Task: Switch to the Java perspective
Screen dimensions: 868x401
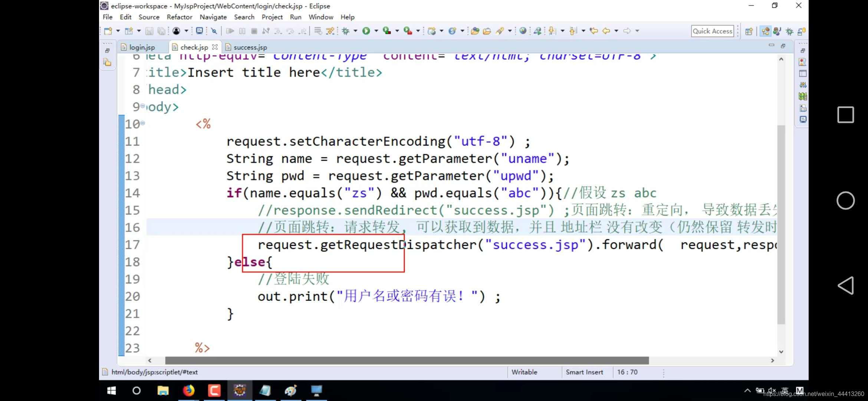Action: tap(777, 32)
